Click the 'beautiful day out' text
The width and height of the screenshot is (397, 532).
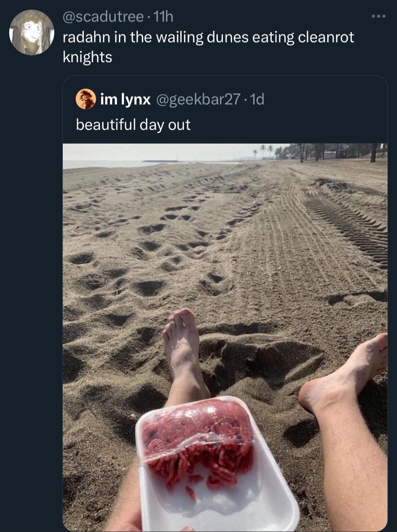pyautogui.click(x=133, y=124)
